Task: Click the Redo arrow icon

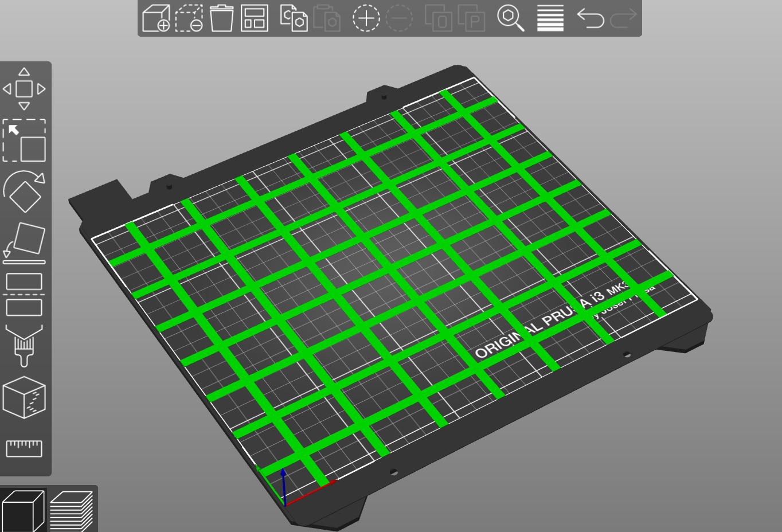Action: (624, 18)
